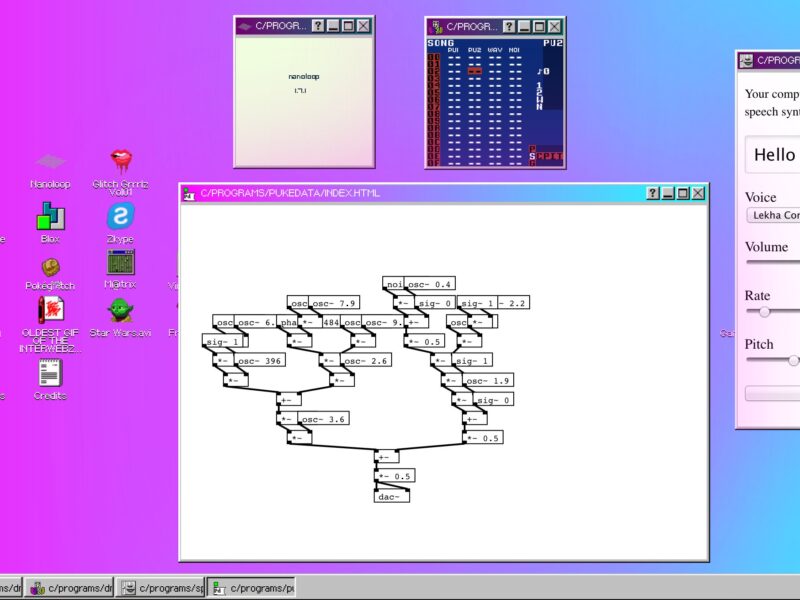Select the highlighted PU2 cell in the tracker

point(475,71)
